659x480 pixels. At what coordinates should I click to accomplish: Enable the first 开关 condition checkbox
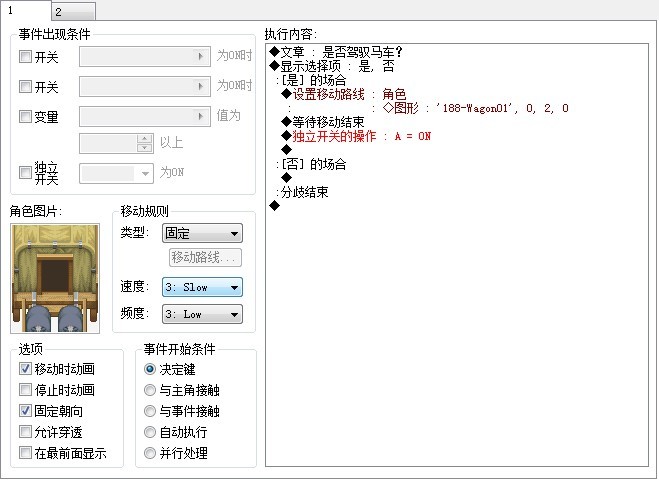25,56
